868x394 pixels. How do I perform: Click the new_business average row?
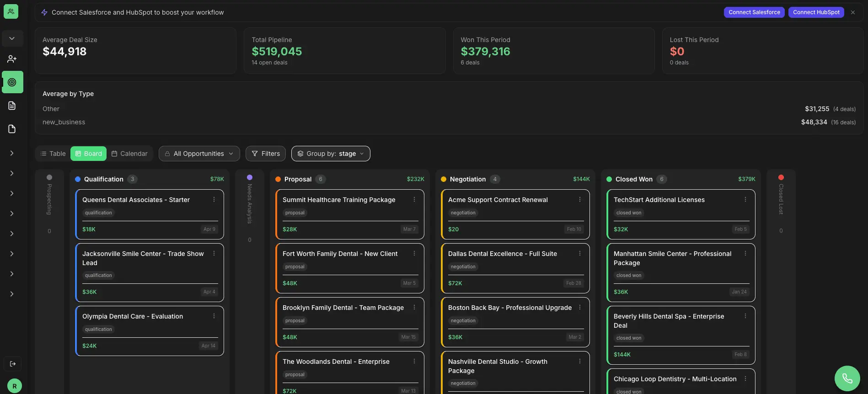[x=449, y=122]
